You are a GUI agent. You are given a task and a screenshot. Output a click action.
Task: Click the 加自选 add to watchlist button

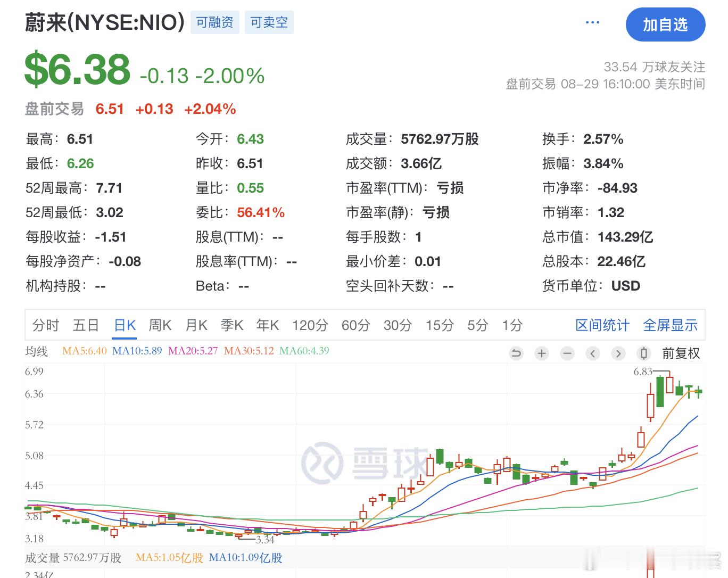coord(665,24)
